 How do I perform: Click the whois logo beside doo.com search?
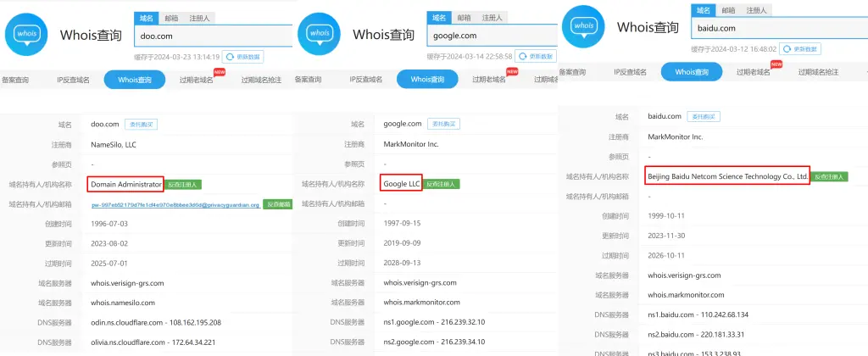tap(25, 34)
